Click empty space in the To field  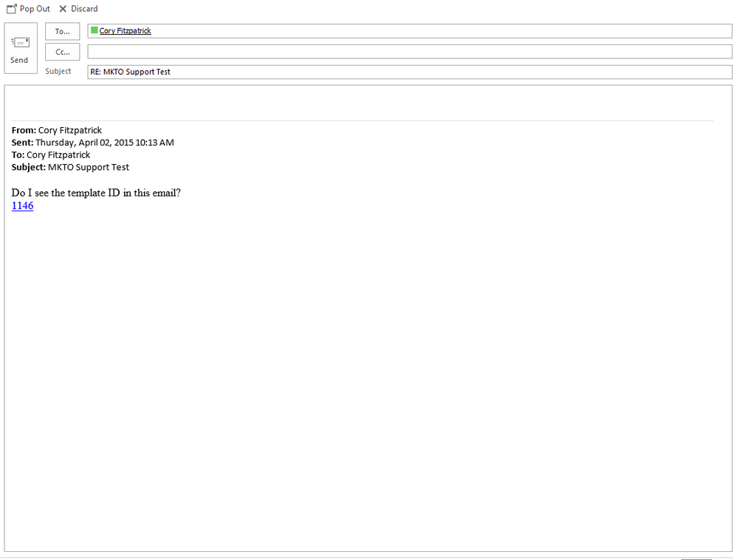[x=443, y=31]
